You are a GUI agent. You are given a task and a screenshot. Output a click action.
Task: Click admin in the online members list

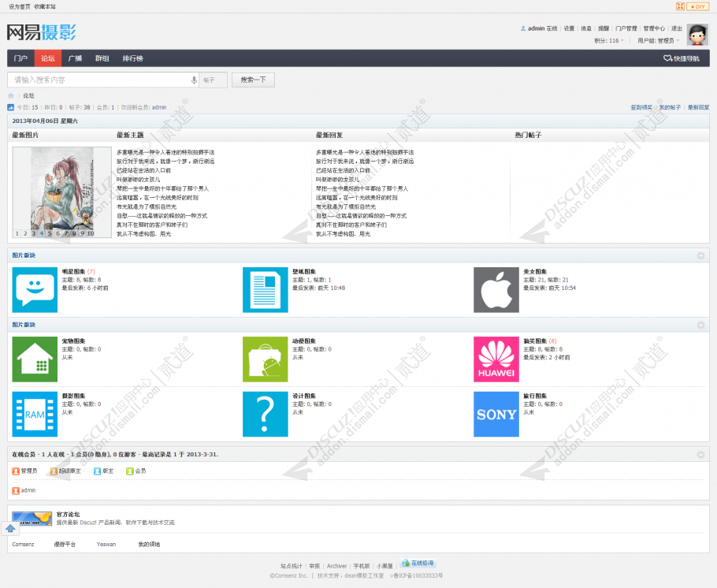(28, 490)
